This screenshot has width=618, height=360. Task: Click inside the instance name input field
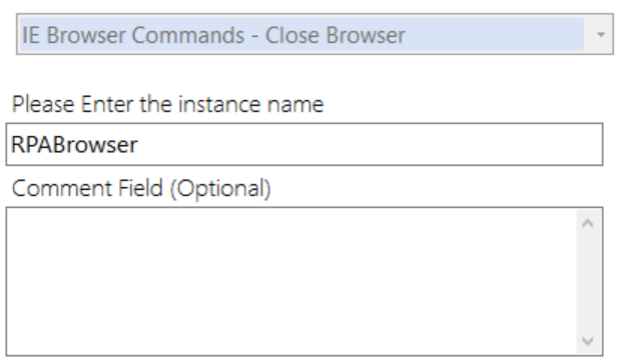304,144
